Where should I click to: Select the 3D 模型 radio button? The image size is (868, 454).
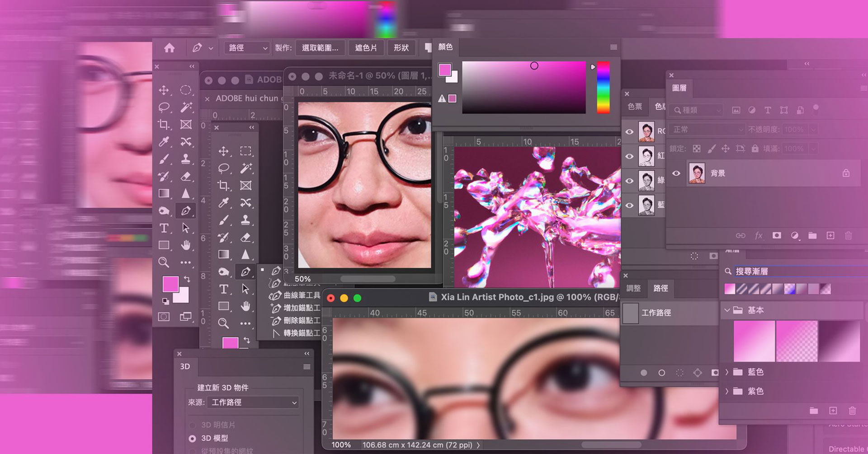click(192, 438)
